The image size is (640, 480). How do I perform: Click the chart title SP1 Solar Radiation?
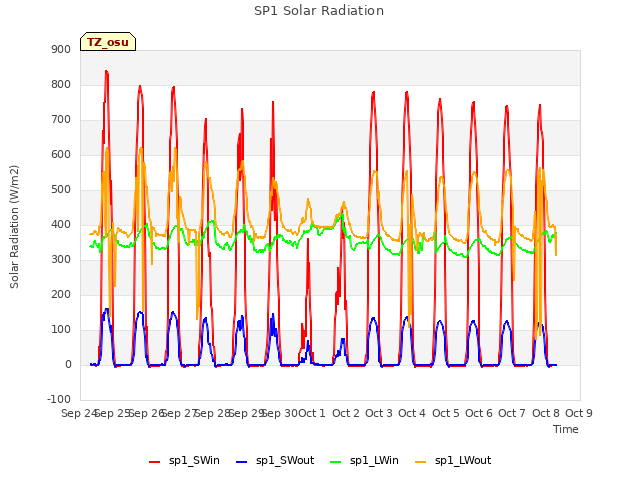point(319,11)
